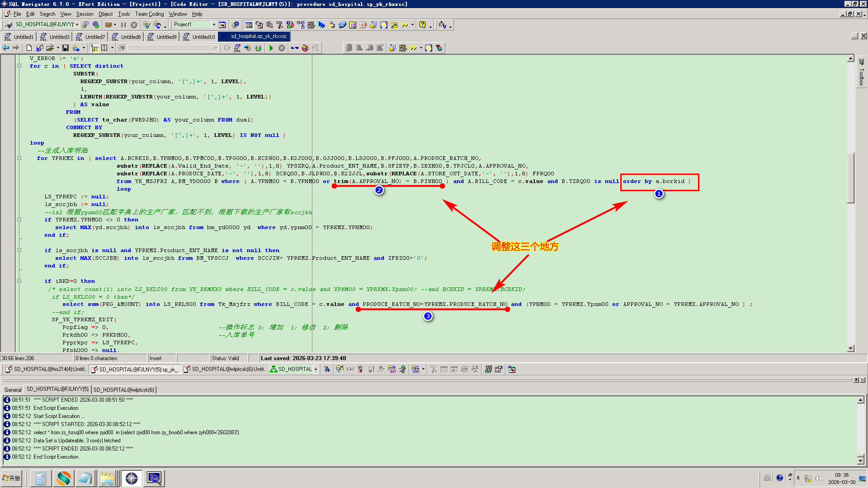Open the Team Coding menu
This screenshot has height=488, width=868.
[149, 14]
